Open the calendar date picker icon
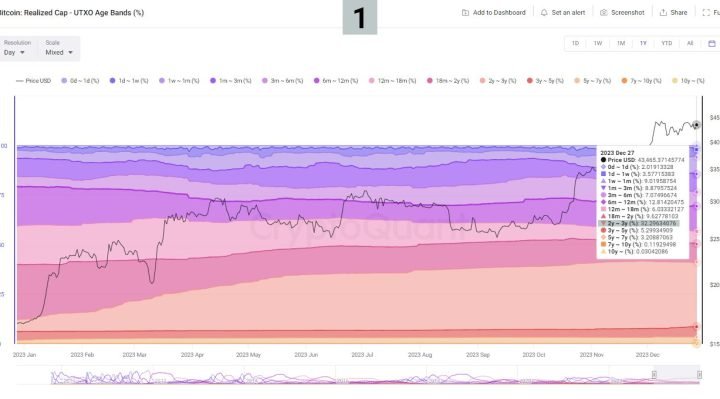The width and height of the screenshot is (720, 399). tap(712, 44)
